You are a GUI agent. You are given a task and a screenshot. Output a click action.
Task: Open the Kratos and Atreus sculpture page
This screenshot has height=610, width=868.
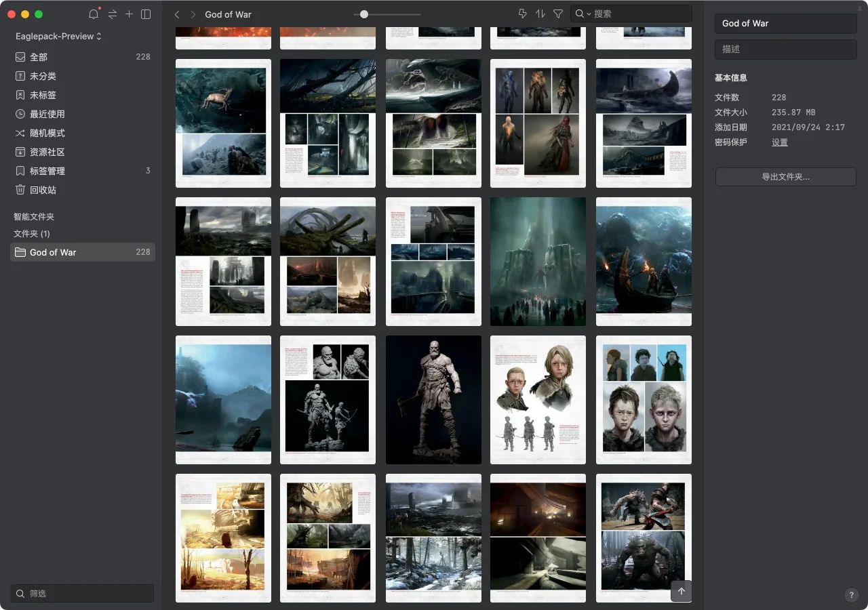click(x=328, y=400)
